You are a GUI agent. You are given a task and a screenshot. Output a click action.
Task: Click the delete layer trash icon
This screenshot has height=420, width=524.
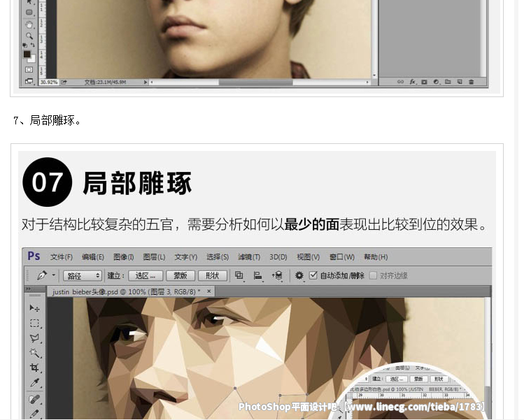coord(472,82)
